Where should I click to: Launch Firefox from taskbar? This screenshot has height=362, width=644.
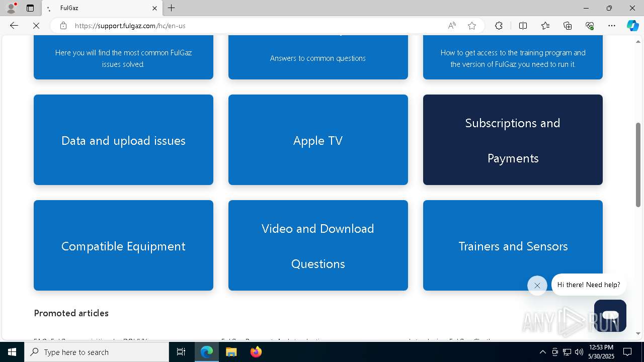[x=256, y=352]
